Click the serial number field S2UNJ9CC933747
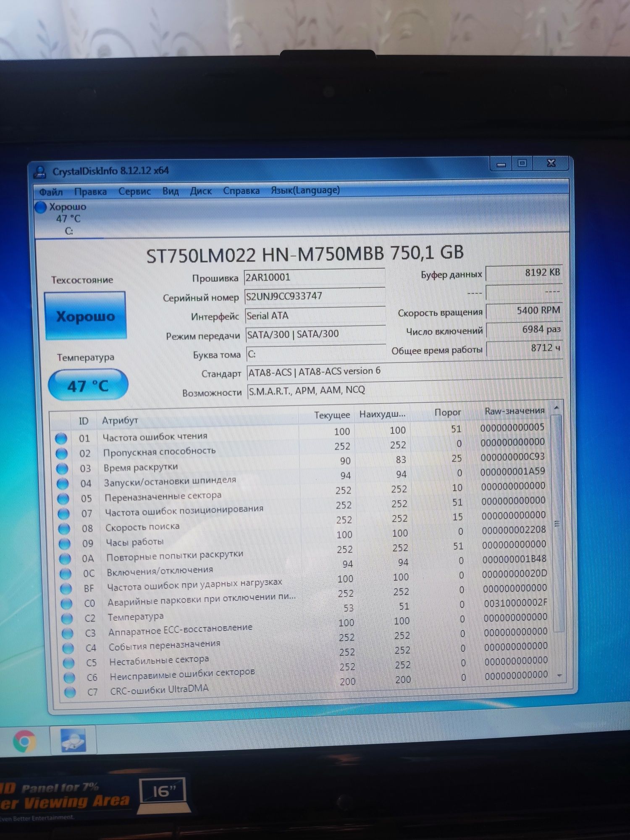Image resolution: width=630 pixels, height=840 pixels. tap(315, 296)
